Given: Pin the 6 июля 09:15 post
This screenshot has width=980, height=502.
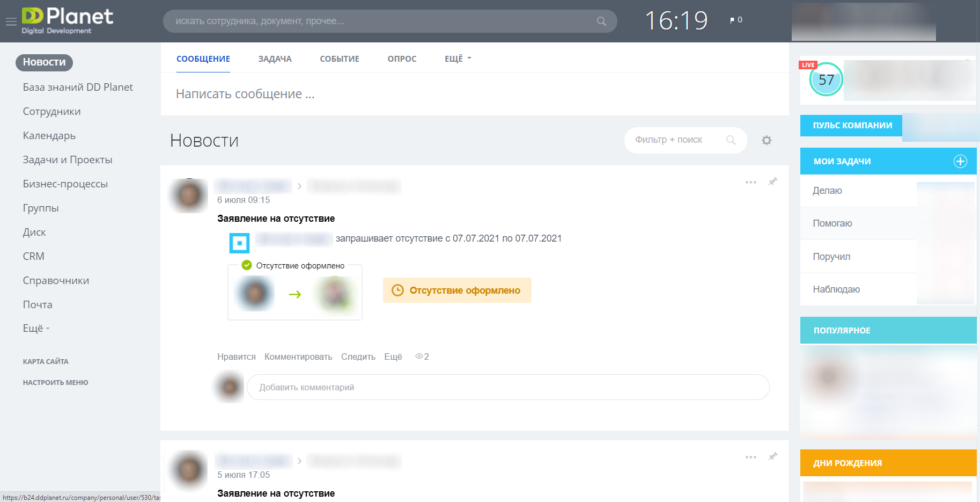Looking at the screenshot, I should pos(772,181).
